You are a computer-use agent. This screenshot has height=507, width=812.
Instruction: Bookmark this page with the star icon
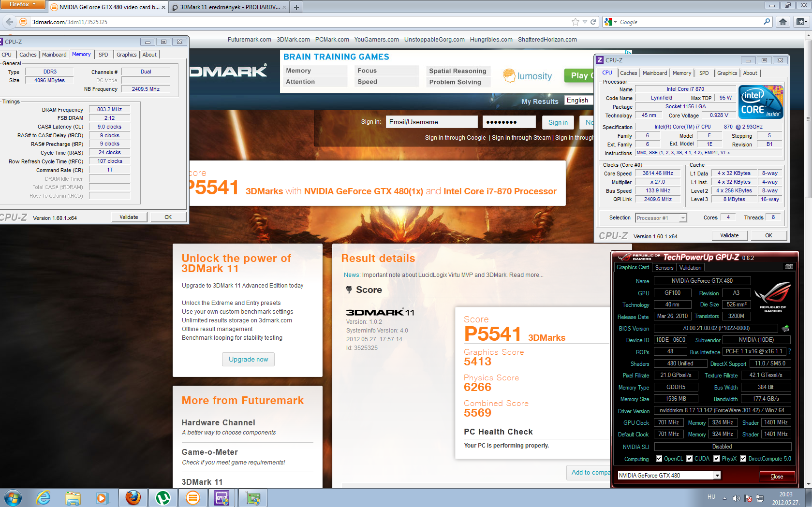pos(575,22)
